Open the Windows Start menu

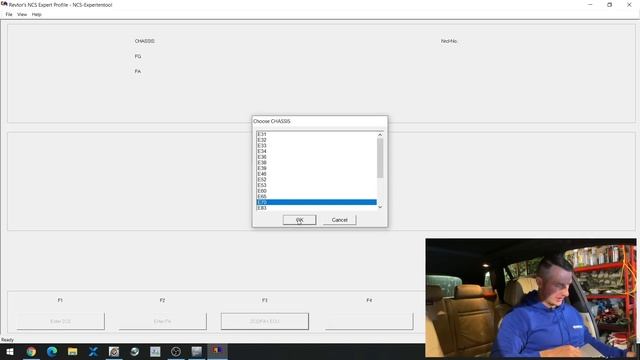click(x=10, y=351)
